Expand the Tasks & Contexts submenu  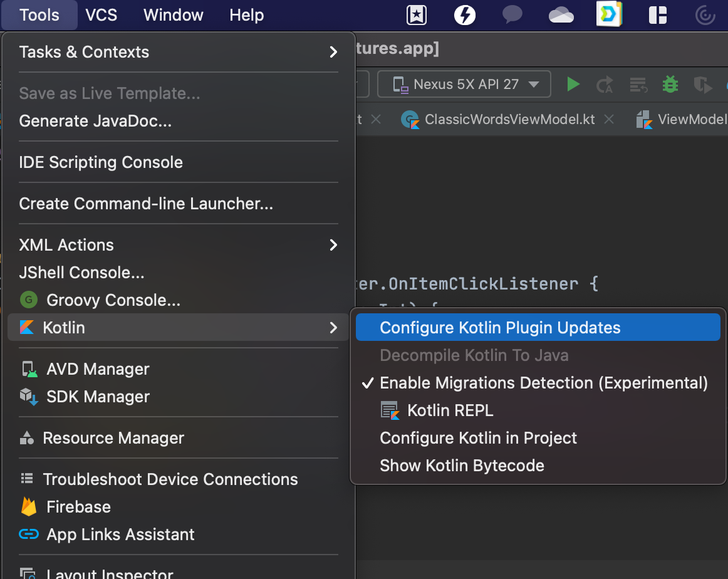pyautogui.click(x=179, y=52)
